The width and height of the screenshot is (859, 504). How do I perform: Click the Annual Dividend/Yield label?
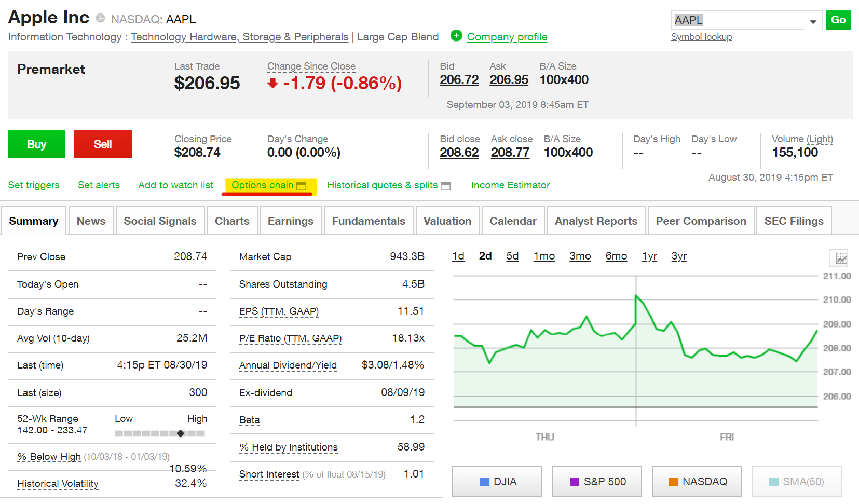pyautogui.click(x=288, y=365)
